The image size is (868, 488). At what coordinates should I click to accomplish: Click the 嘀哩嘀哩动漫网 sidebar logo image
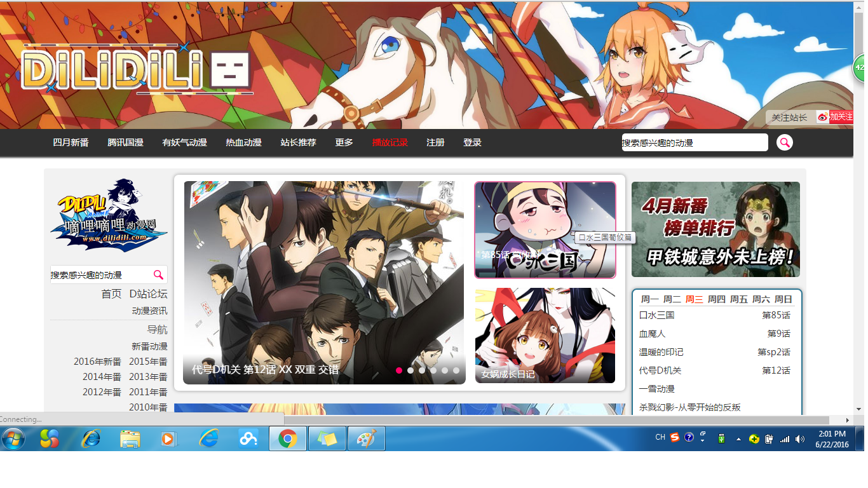point(109,215)
